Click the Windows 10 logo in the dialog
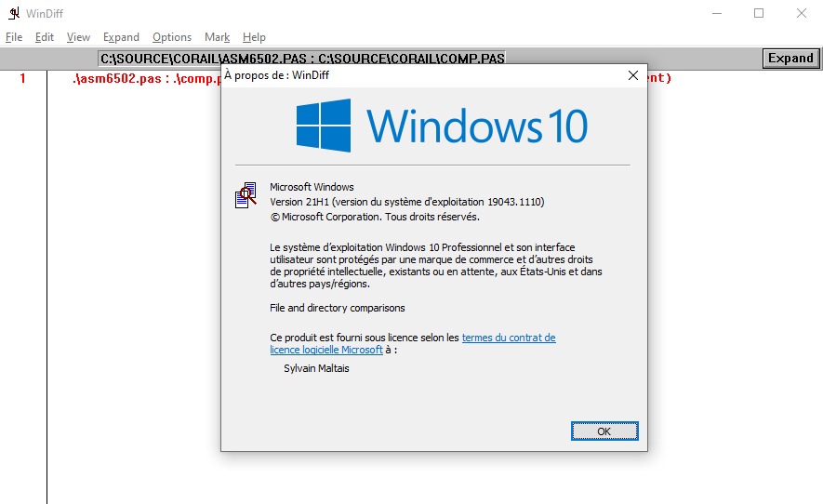Viewport: 823px width, 504px height. [x=442, y=126]
